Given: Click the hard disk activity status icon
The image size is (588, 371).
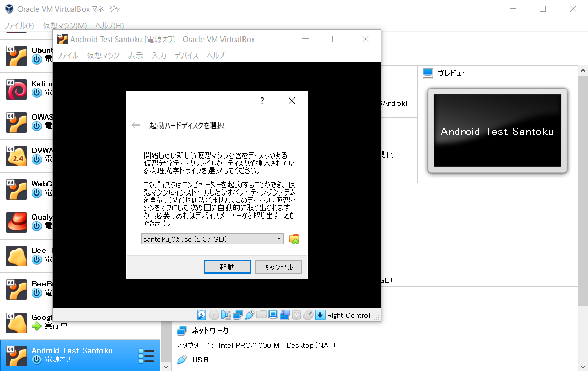Looking at the screenshot, I should click(x=201, y=315).
